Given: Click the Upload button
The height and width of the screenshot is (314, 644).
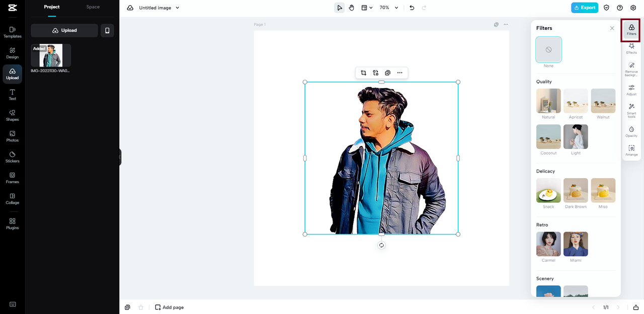Looking at the screenshot, I should [64, 30].
